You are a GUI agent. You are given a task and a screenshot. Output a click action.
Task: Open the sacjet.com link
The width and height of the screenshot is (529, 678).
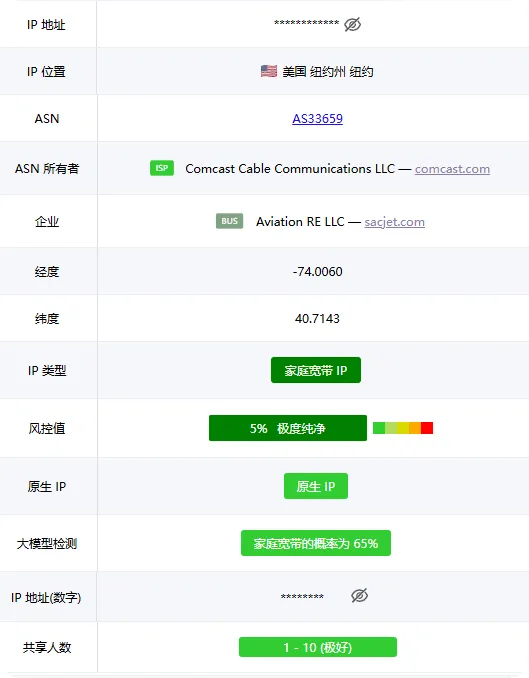pos(394,222)
